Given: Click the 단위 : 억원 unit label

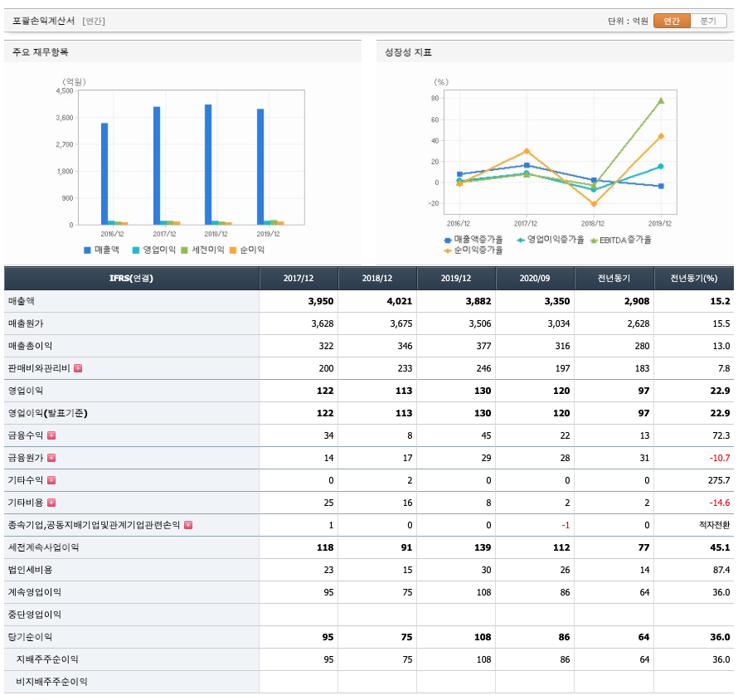Looking at the screenshot, I should coord(628,22).
